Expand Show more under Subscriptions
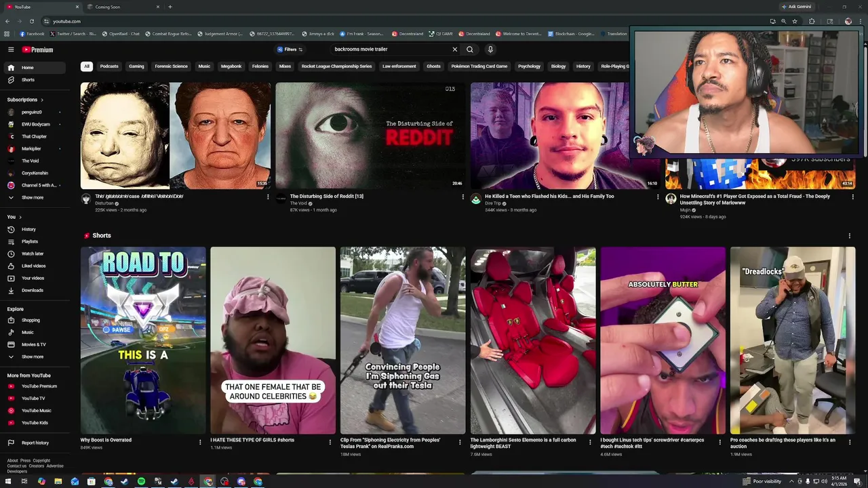 34,197
